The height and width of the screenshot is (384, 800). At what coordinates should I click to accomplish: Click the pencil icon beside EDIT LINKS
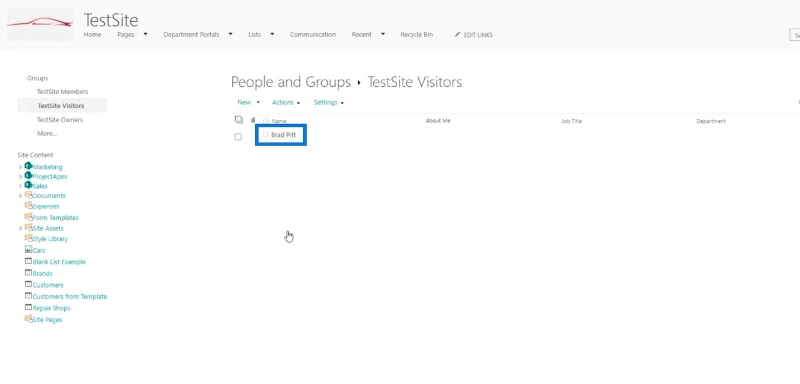click(x=457, y=35)
